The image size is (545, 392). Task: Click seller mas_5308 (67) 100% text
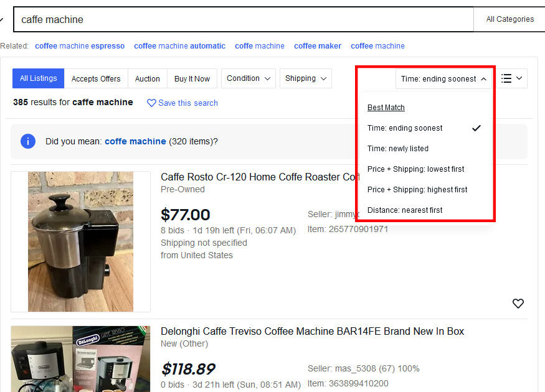(x=363, y=368)
